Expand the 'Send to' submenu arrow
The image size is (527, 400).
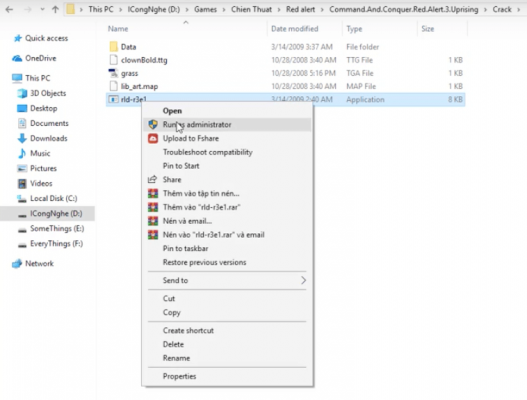303,280
